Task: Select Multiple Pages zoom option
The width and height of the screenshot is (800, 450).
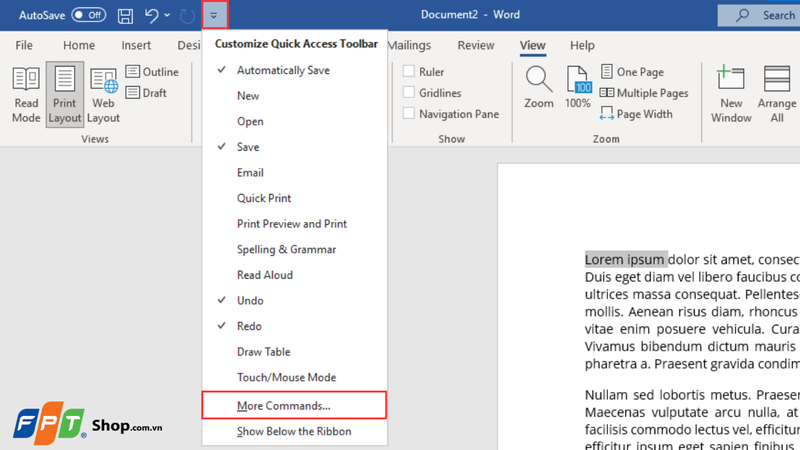Action: point(644,93)
